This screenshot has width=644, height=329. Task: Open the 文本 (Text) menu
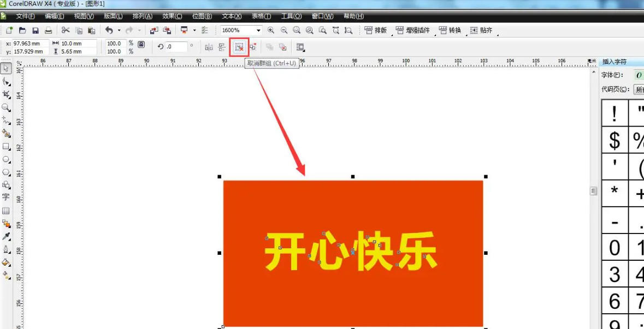point(231,16)
